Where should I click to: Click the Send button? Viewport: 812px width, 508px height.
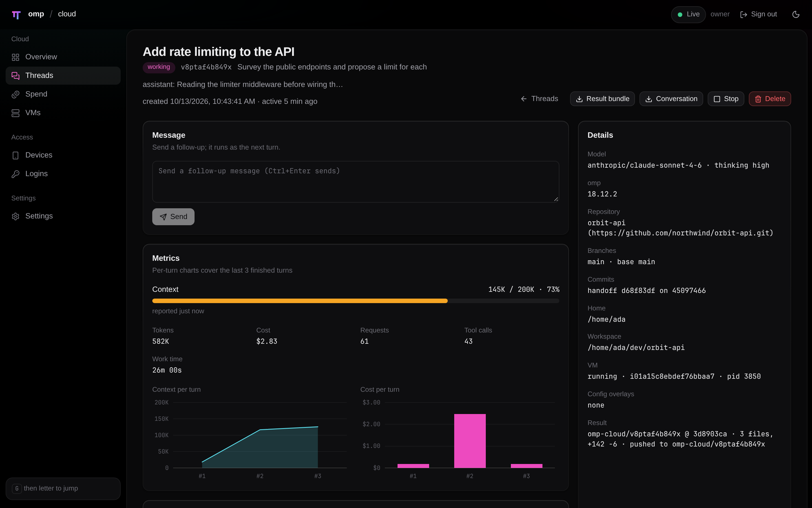[x=173, y=217]
